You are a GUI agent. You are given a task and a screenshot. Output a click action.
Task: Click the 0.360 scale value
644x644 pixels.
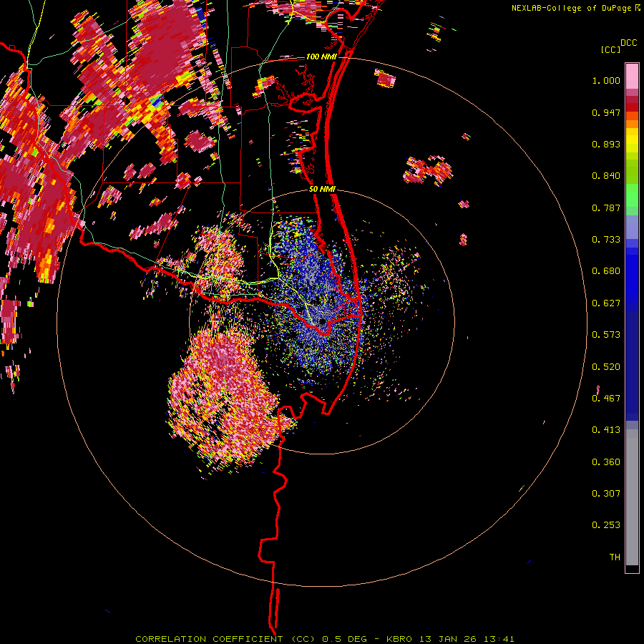pos(606,462)
